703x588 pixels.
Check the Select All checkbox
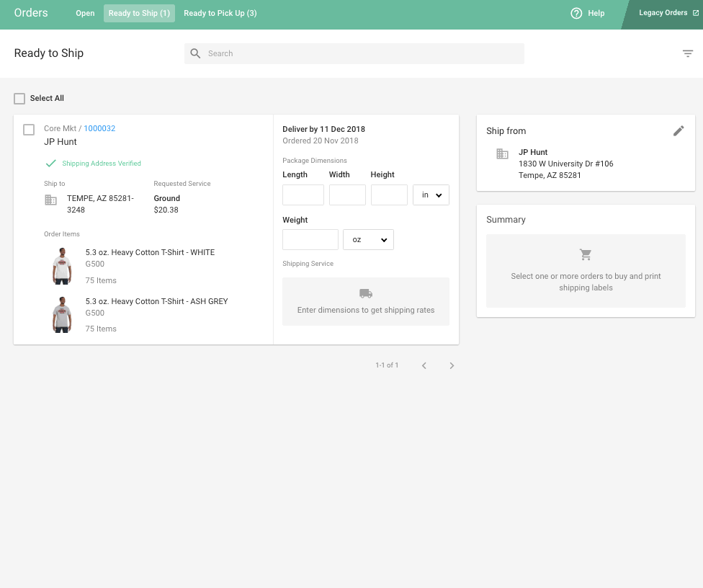19,98
